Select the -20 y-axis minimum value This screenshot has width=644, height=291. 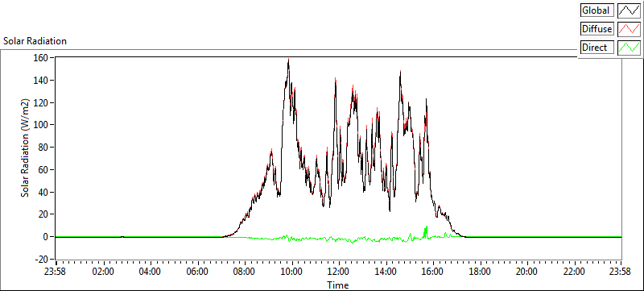(x=41, y=259)
